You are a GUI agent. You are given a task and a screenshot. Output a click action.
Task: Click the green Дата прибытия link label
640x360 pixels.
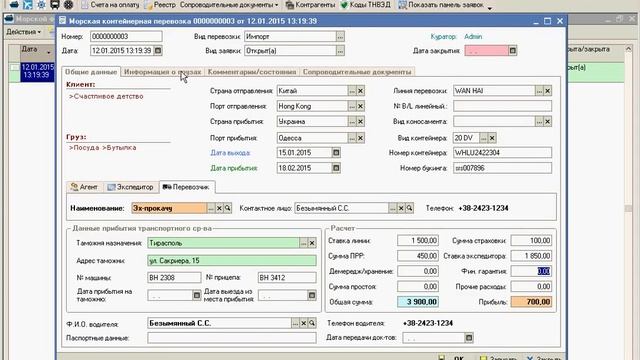(234, 168)
